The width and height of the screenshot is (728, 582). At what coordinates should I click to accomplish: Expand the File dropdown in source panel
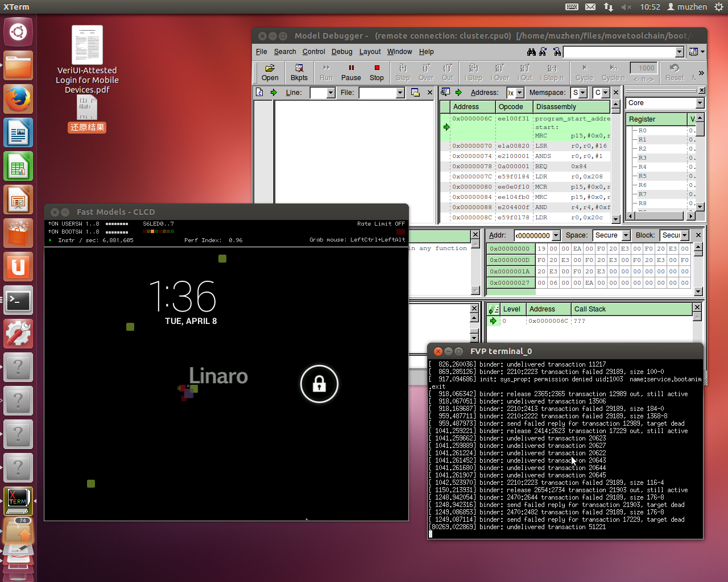(x=400, y=93)
